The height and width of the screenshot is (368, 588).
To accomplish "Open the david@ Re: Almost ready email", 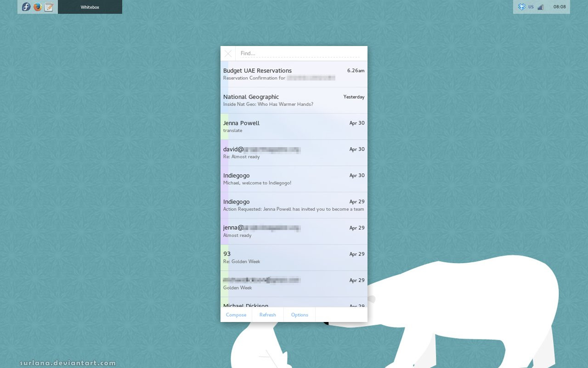I will [x=294, y=153].
